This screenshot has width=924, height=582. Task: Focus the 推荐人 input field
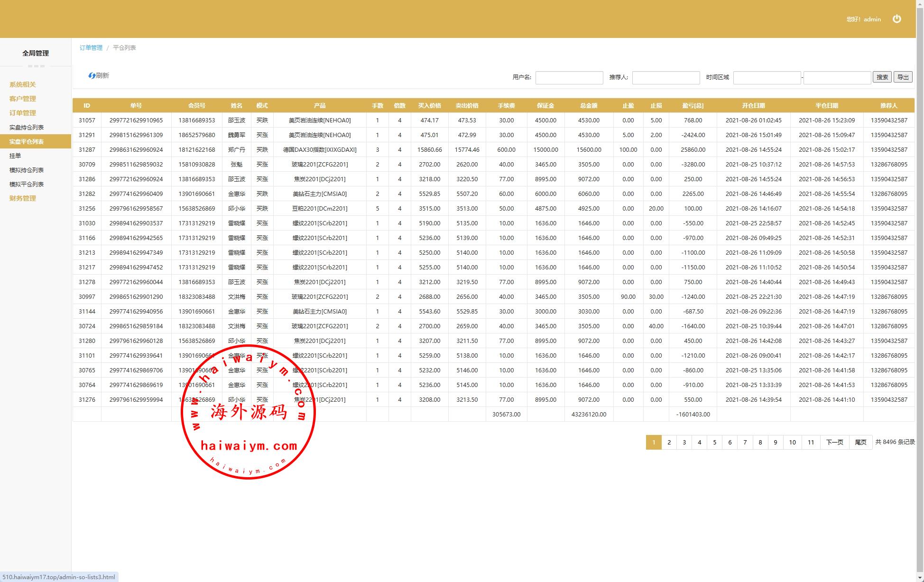pos(665,78)
